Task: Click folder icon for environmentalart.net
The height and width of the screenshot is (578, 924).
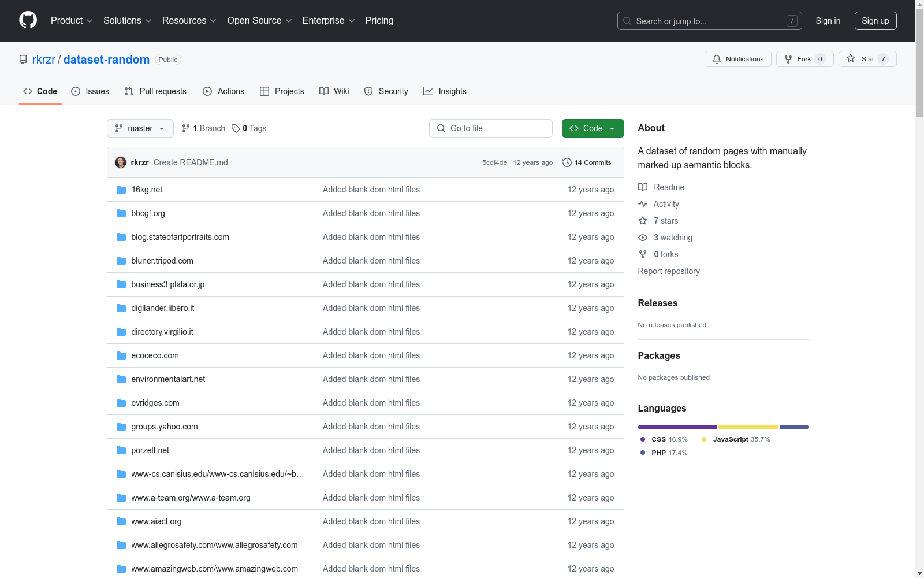Action: point(121,379)
